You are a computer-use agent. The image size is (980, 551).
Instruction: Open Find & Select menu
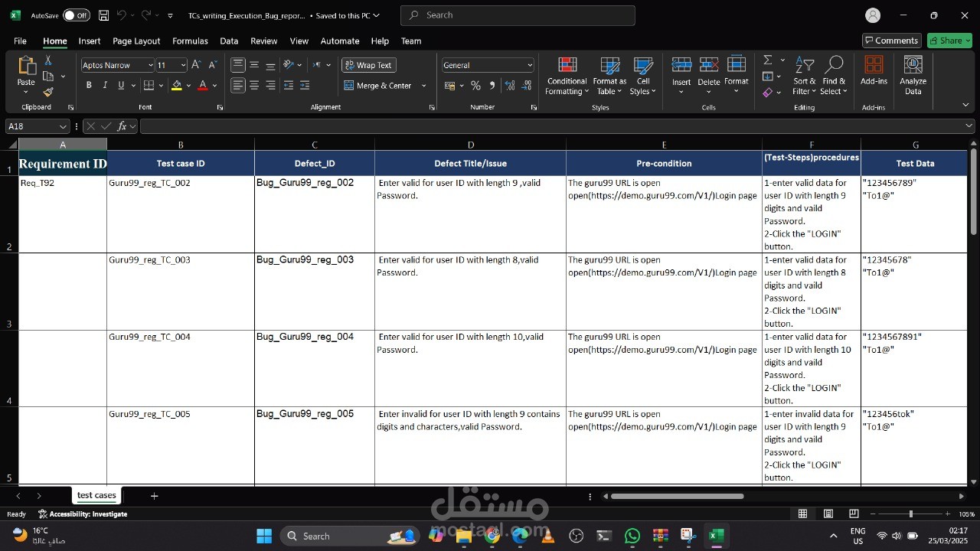pos(834,76)
